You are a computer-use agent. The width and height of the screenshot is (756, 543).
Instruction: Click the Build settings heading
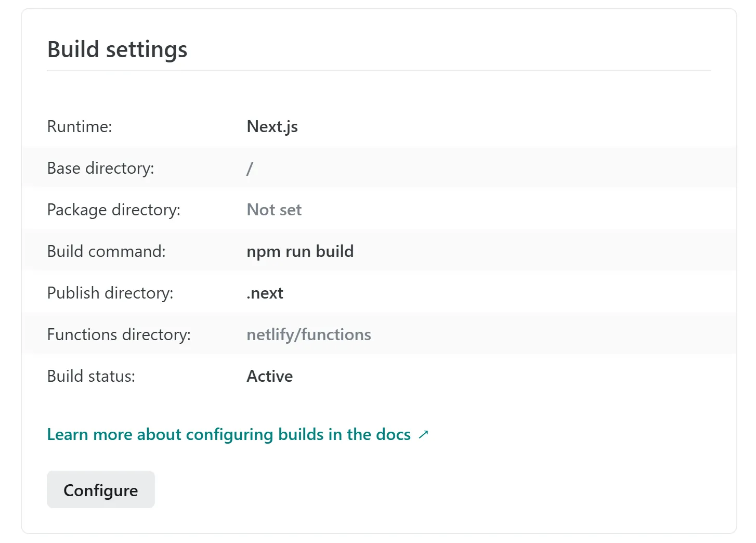[117, 49]
